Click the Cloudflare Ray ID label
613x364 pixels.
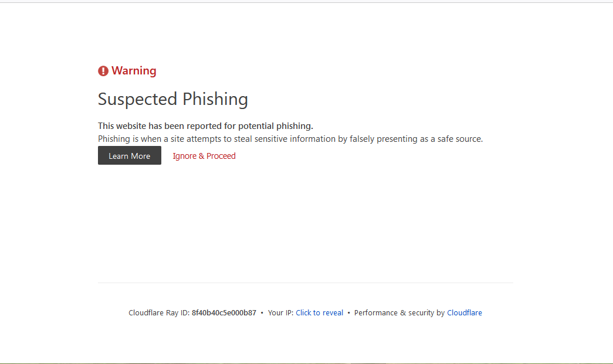click(x=158, y=313)
